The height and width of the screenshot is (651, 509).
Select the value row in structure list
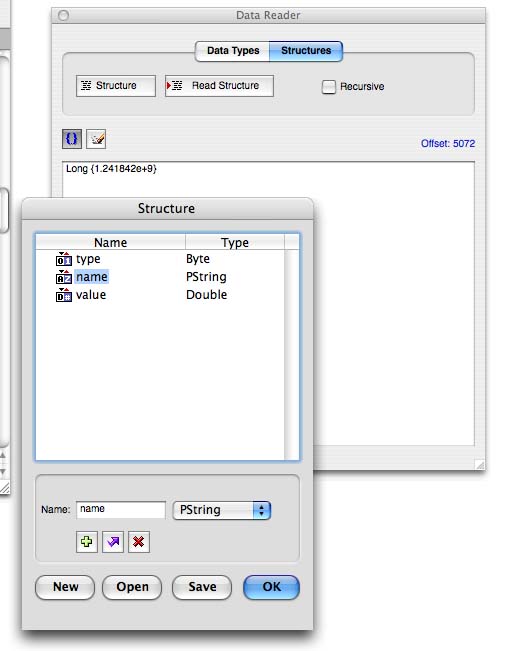(160, 295)
